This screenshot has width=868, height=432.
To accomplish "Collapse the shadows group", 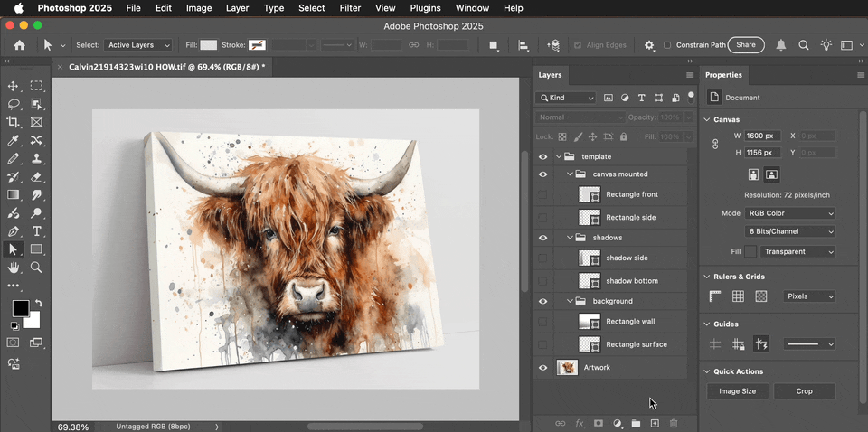I will tap(571, 238).
